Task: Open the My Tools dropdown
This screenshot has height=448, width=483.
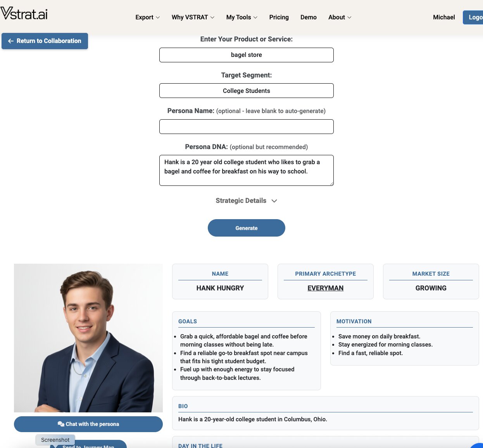Action: tap(241, 17)
